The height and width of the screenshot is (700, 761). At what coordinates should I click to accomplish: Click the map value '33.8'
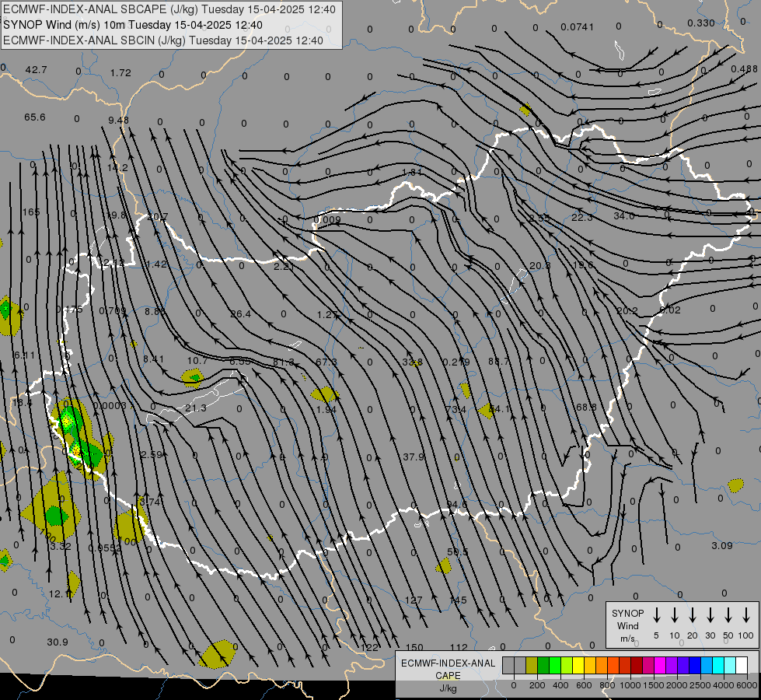(412, 362)
